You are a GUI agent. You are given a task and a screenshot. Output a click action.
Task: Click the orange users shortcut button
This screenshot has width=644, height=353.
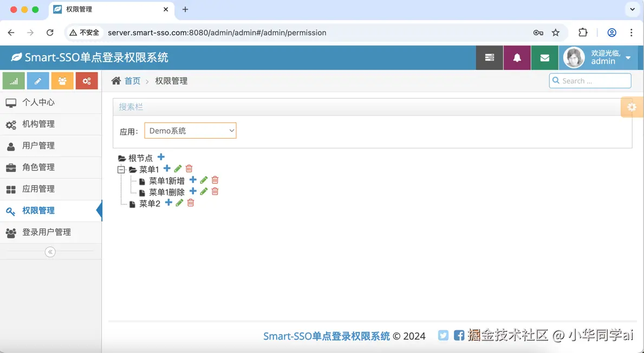62,81
